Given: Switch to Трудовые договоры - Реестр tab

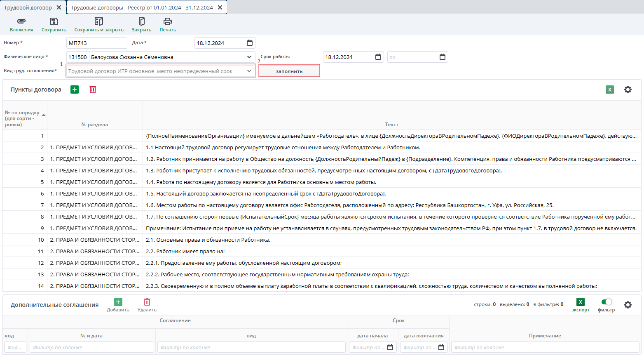Looking at the screenshot, I should coord(142,7).
